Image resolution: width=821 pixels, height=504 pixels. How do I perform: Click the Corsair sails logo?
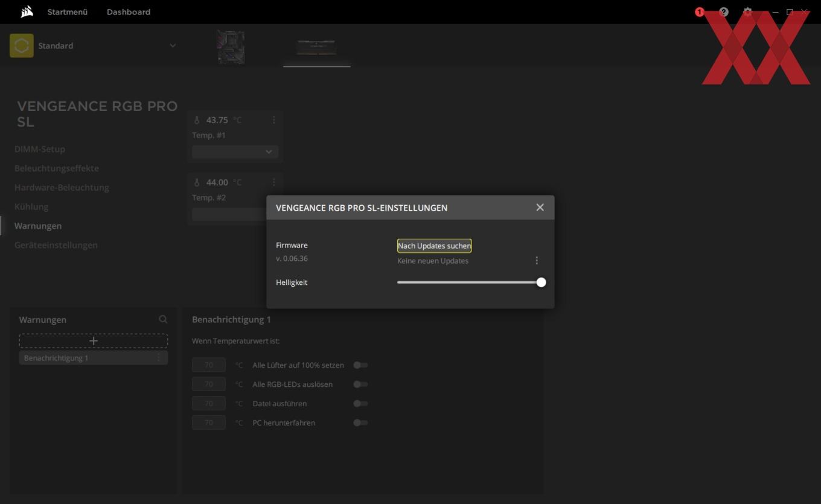(x=27, y=11)
